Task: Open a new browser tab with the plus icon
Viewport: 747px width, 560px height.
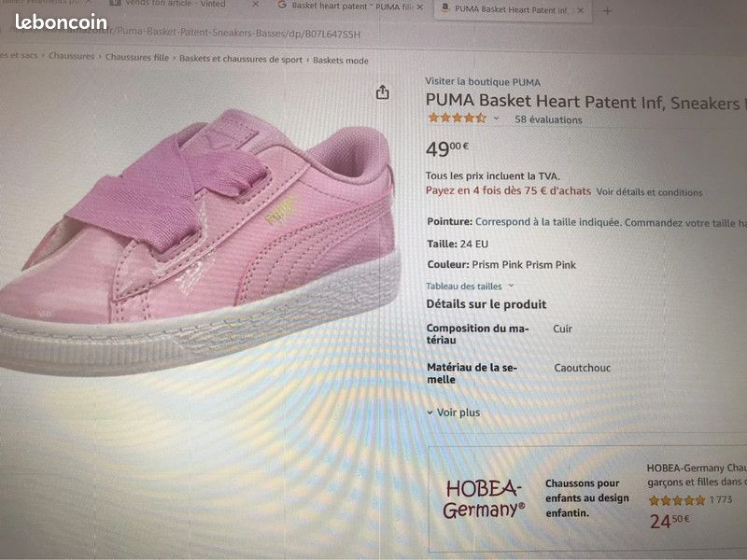Action: (x=608, y=12)
